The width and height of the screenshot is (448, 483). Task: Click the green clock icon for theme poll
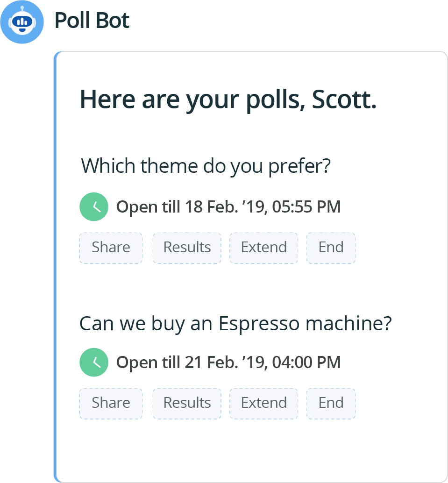click(94, 206)
